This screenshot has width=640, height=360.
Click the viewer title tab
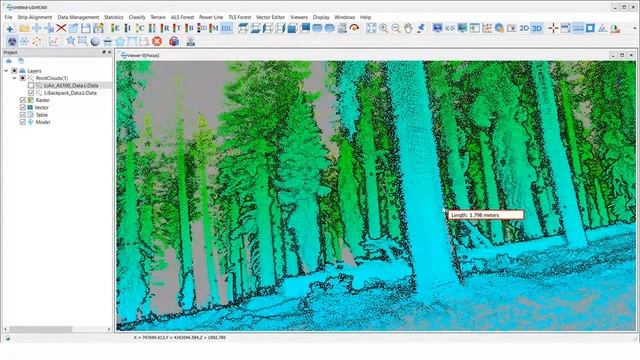pyautogui.click(x=140, y=55)
